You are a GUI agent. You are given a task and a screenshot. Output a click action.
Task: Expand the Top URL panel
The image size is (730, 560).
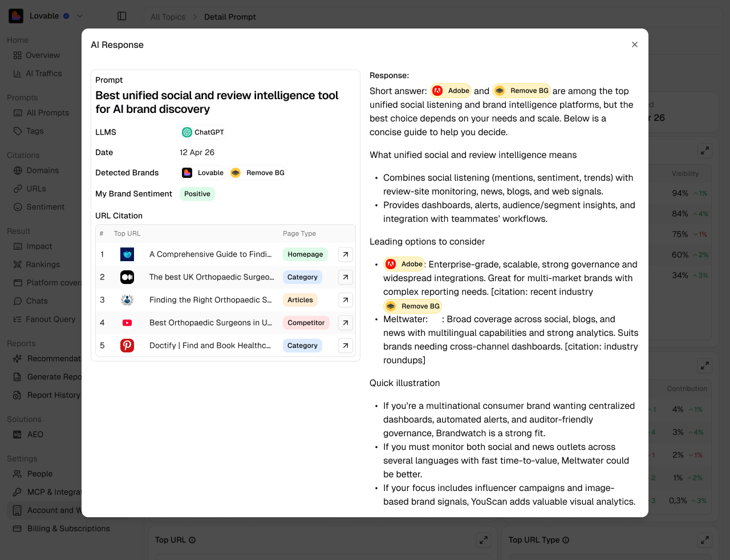pyautogui.click(x=484, y=539)
